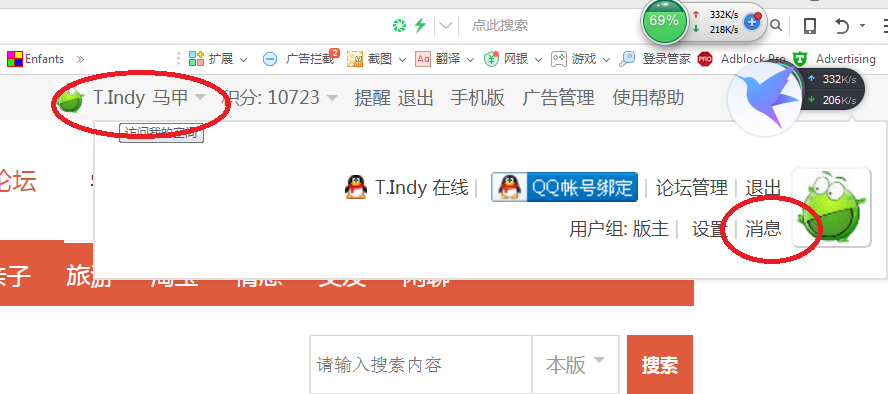Click the green lightning bolt icon

(x=420, y=25)
